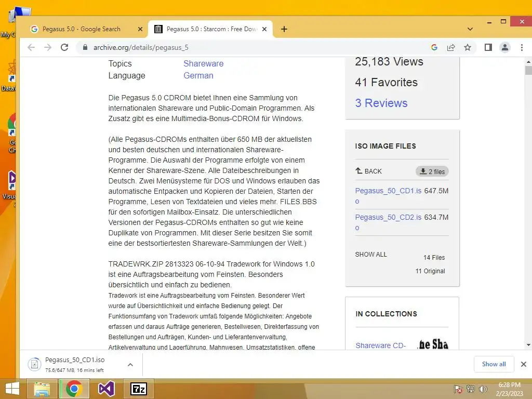
Task: Open the Chrome profile avatar
Action: click(505, 47)
